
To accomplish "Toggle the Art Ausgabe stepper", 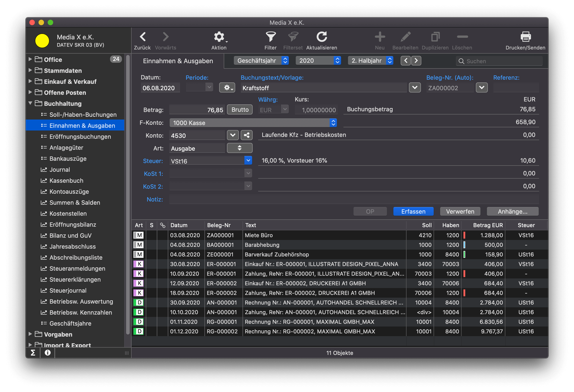I will [x=240, y=148].
